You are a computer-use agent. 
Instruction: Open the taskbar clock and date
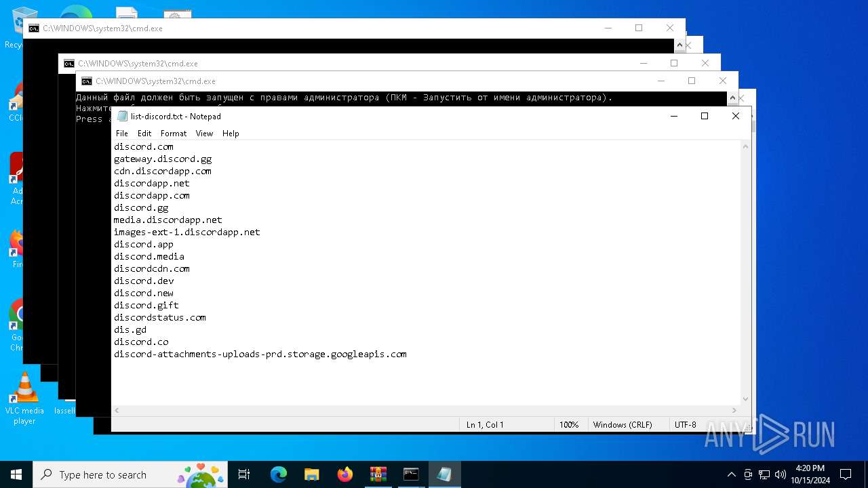[810, 474]
